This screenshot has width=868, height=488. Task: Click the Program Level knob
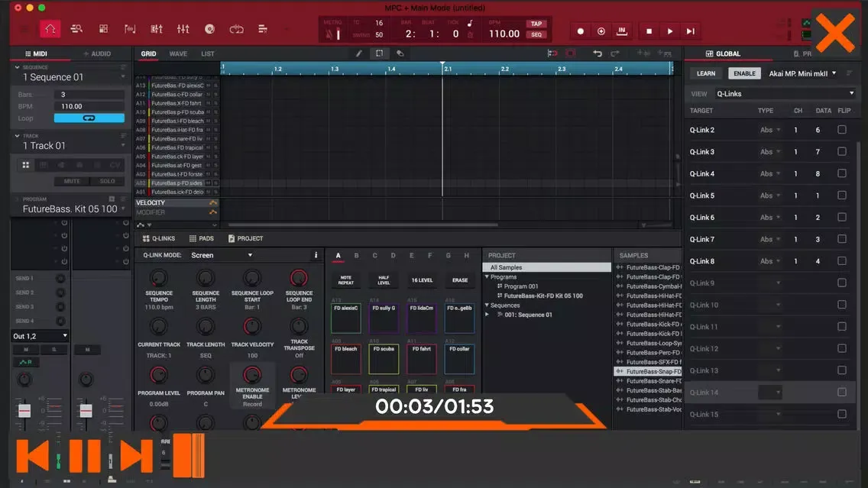coord(158,375)
